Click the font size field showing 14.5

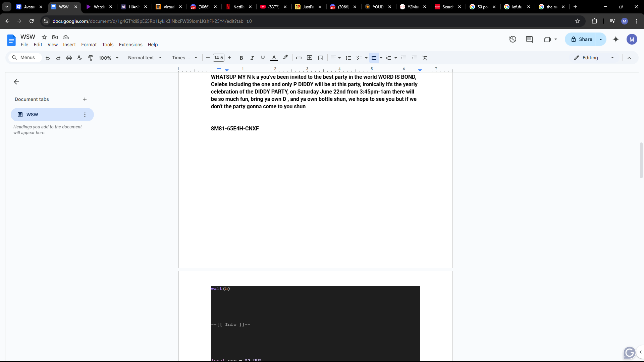(x=219, y=58)
